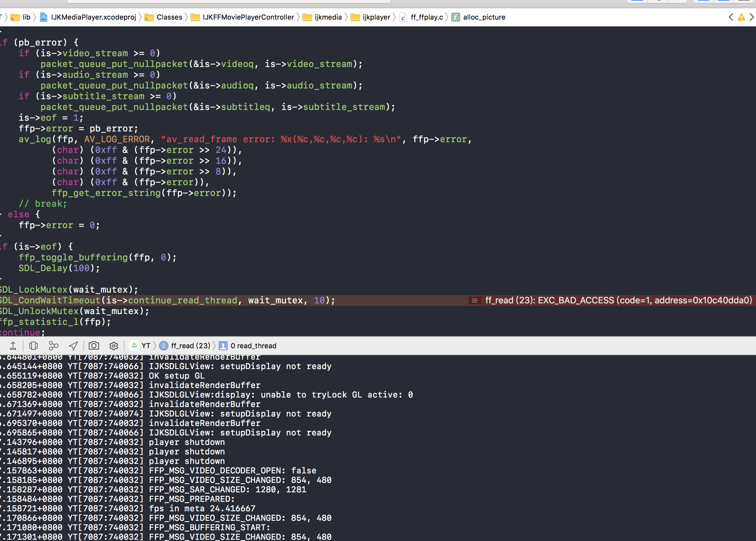
Task: Open the 0 read_thread stack frame selector
Action: 247,346
